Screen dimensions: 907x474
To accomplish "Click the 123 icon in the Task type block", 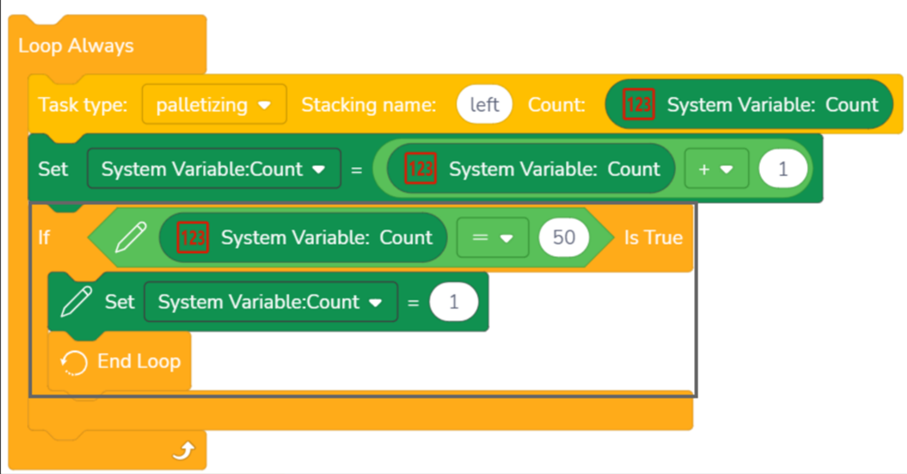I will [638, 104].
